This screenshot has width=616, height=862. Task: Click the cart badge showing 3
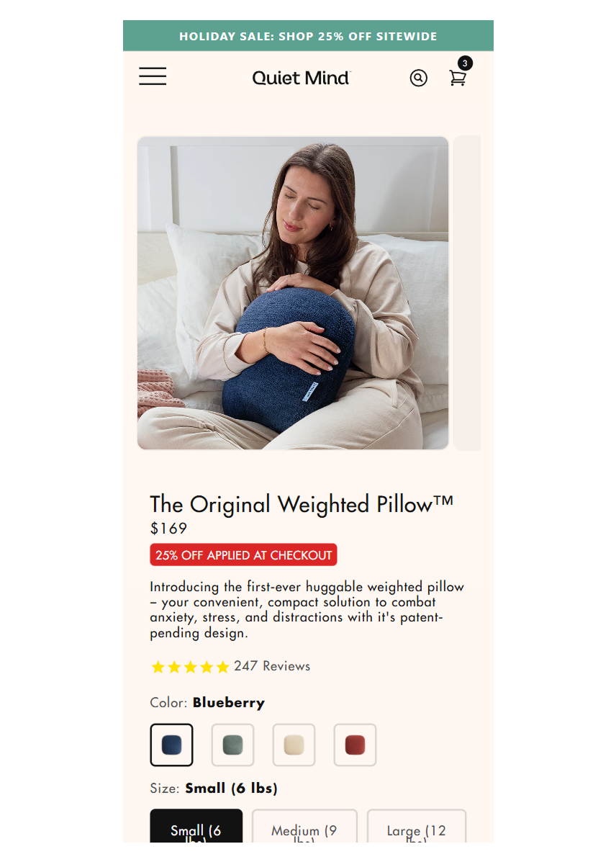[465, 63]
